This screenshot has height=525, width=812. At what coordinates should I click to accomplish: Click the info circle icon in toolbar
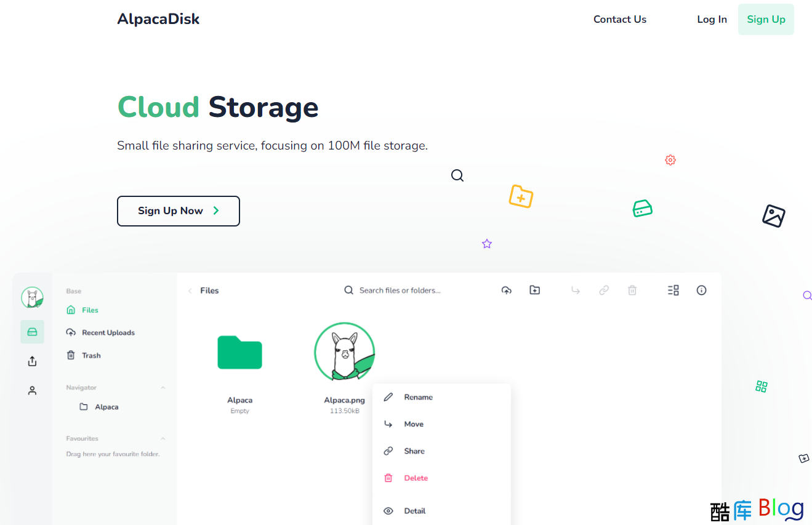701,291
